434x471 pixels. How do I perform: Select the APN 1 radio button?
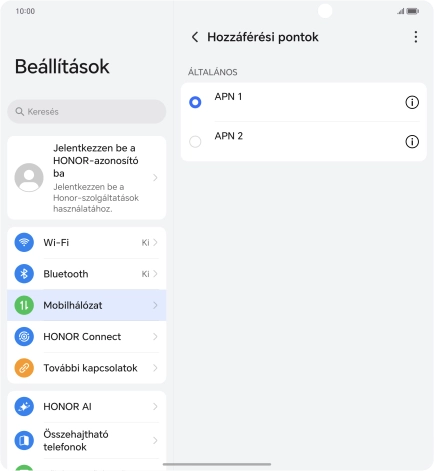(x=195, y=102)
